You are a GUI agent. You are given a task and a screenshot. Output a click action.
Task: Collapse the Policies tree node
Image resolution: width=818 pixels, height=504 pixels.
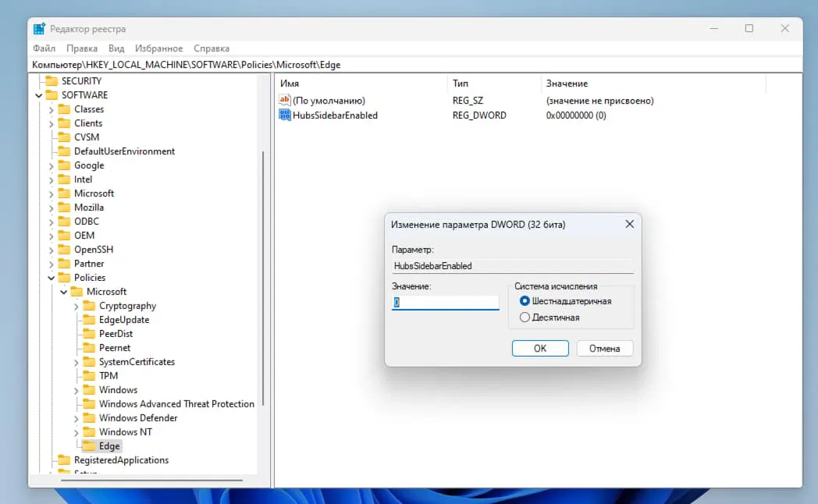[52, 278]
